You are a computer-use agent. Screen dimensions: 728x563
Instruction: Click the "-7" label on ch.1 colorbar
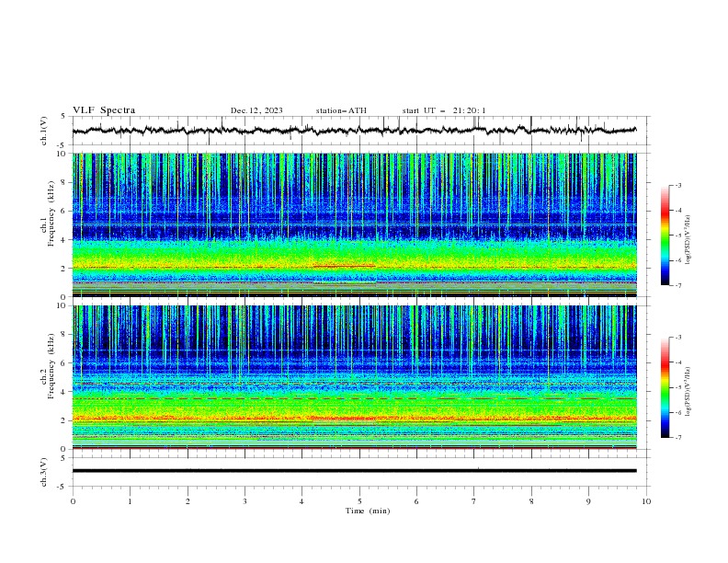click(x=677, y=285)
